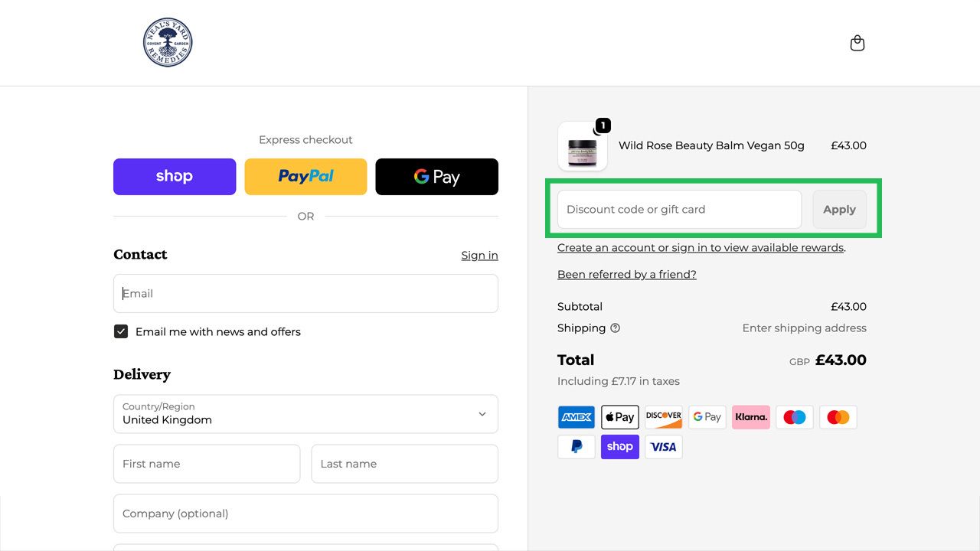Pay with the PayPal express button
The height and width of the screenshot is (551, 980).
point(305,176)
